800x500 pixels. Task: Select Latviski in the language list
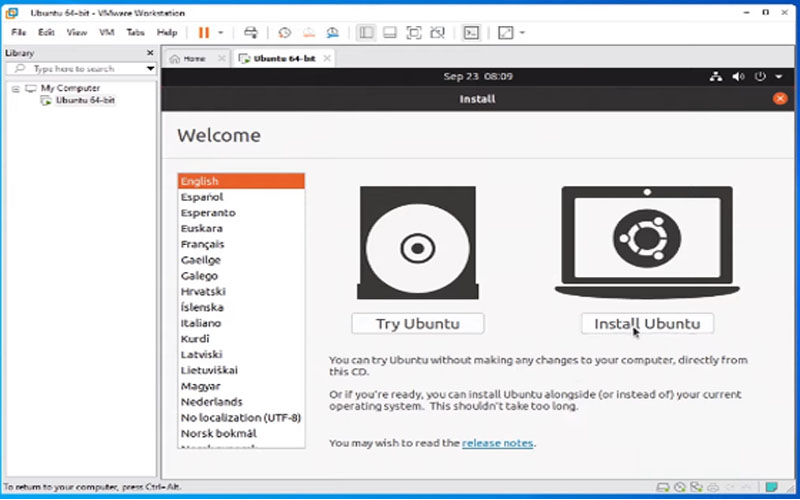241,355
